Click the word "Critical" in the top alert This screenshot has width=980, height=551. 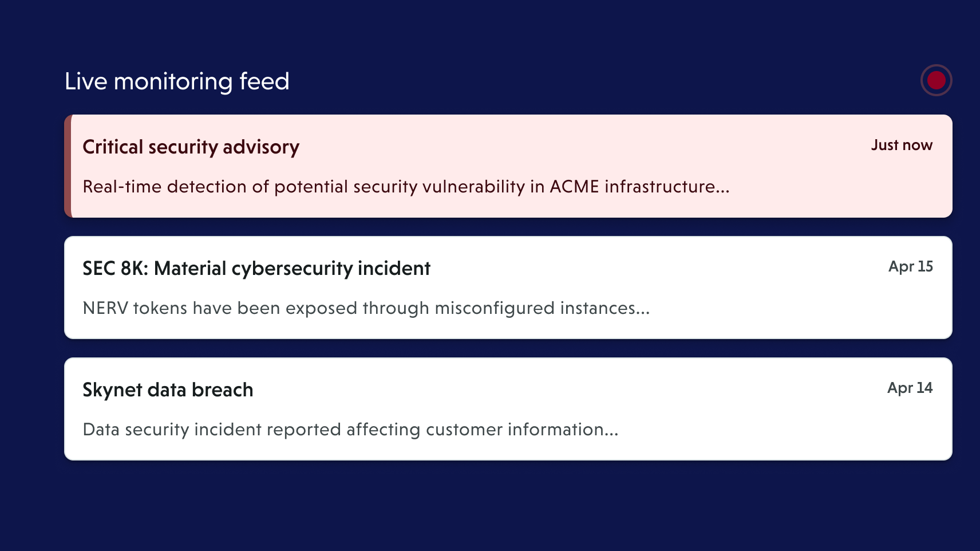[x=112, y=147]
